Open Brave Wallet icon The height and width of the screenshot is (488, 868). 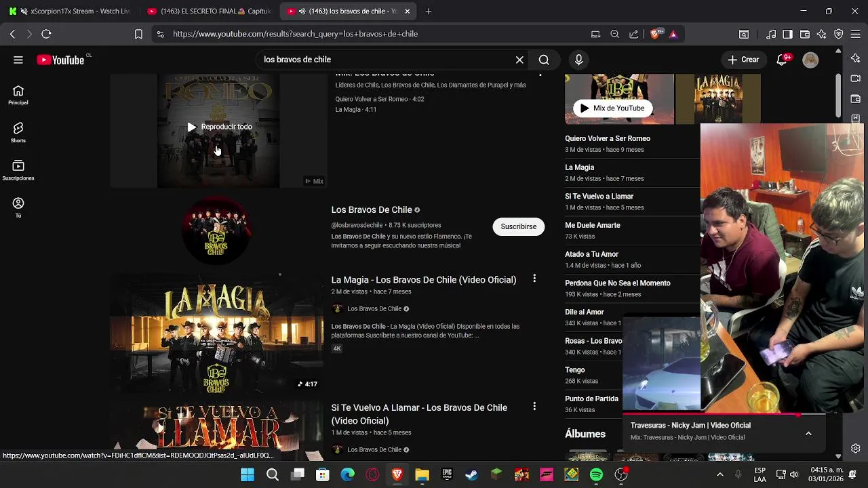[805, 34]
